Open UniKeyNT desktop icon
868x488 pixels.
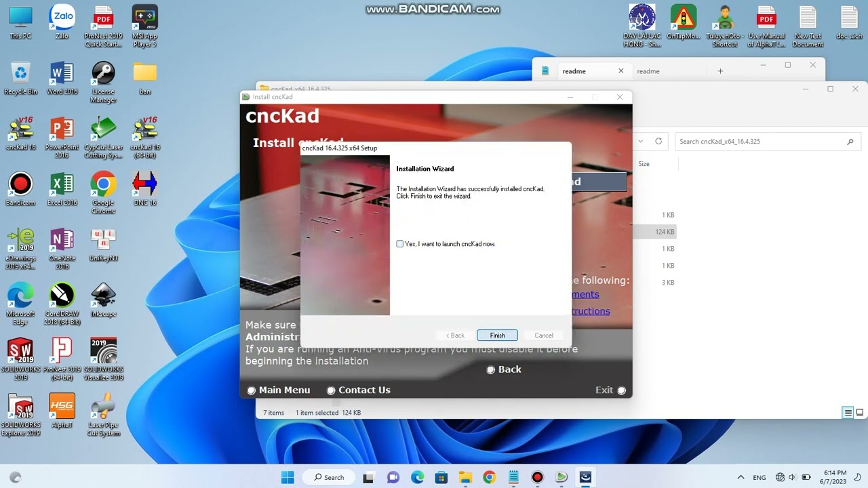tap(103, 245)
